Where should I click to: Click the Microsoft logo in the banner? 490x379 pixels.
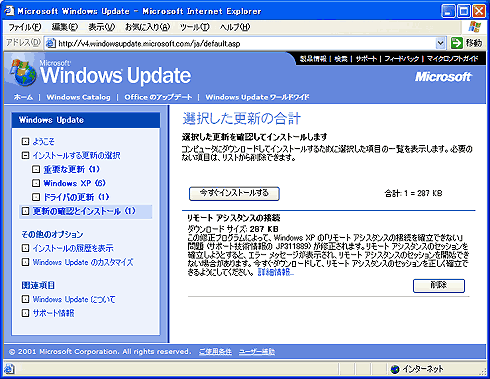tap(443, 77)
